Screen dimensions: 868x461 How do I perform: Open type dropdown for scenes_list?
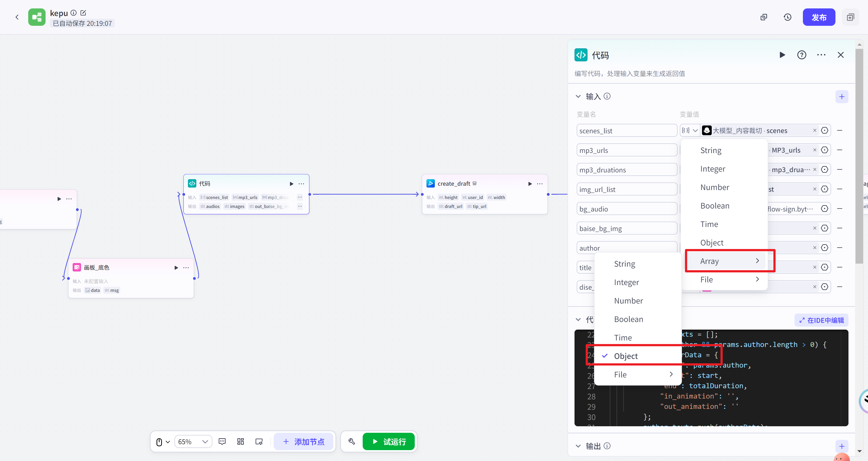click(x=690, y=131)
